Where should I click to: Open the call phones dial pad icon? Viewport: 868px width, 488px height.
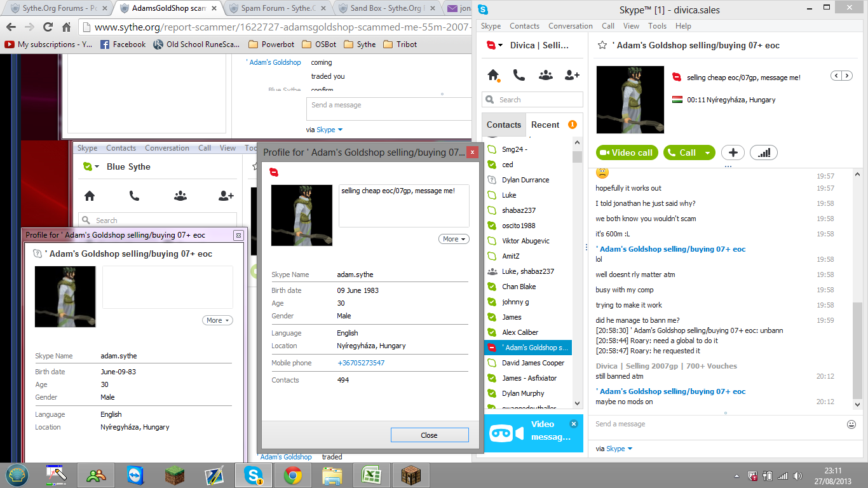[x=519, y=75]
